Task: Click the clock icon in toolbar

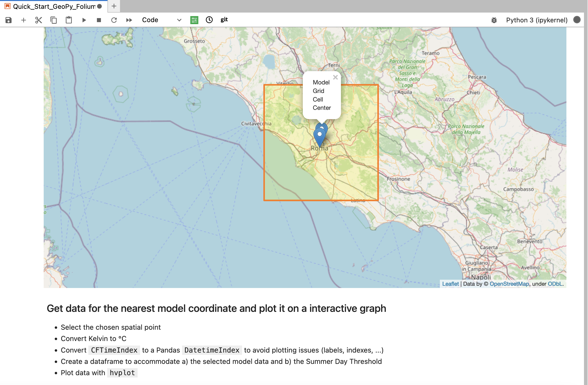Action: [209, 20]
